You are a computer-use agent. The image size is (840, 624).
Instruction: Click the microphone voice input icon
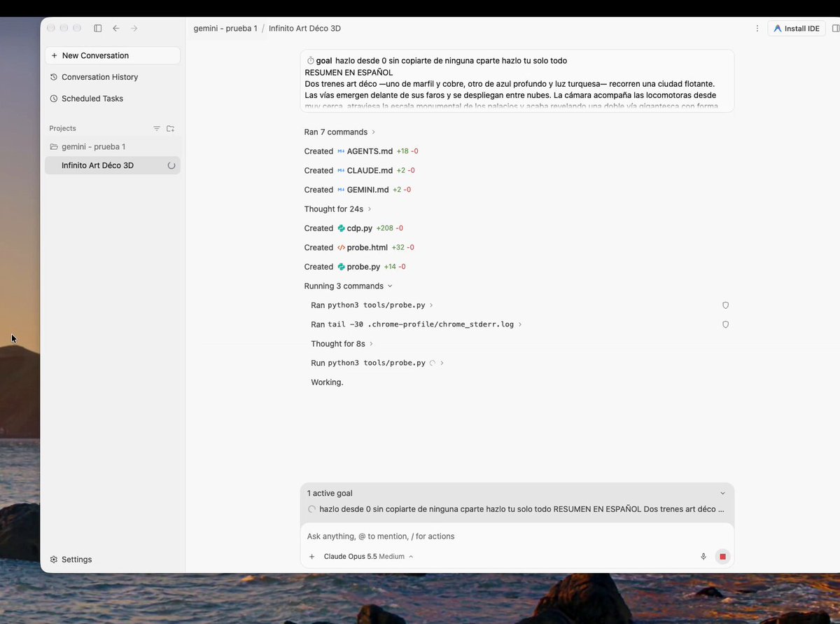(703, 557)
